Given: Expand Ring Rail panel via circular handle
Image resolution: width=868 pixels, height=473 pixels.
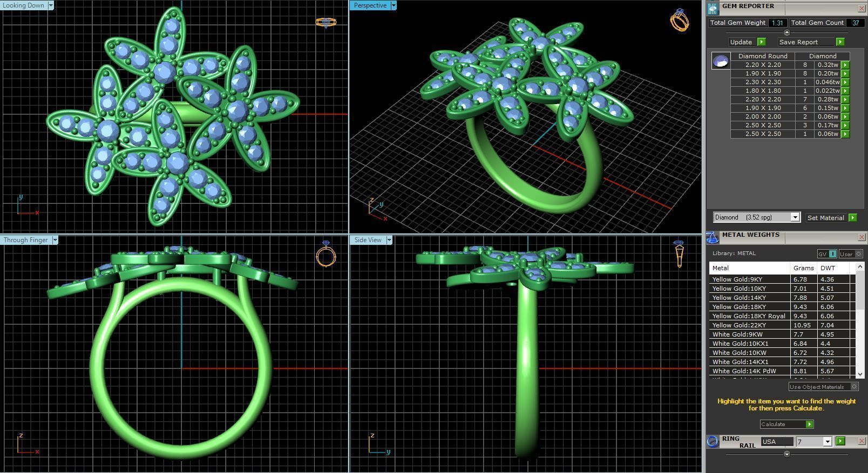Looking at the screenshot, I should 786,454.
